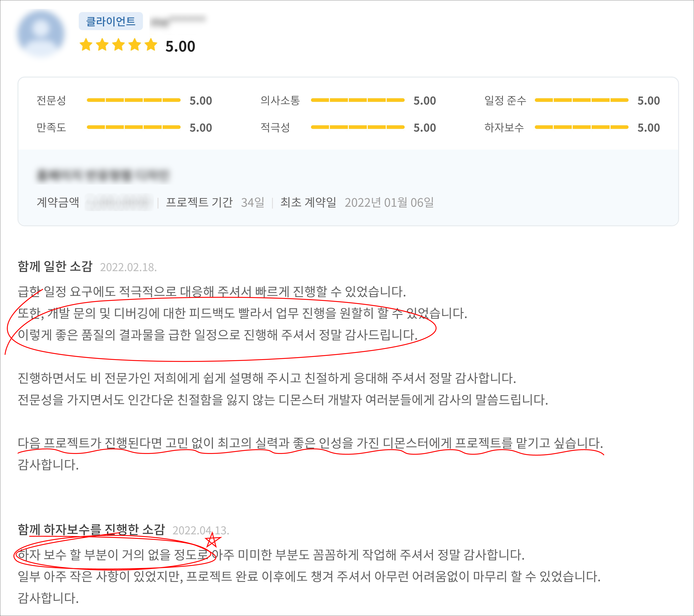Click the 2022.02.18. review date
Image resolution: width=694 pixels, height=616 pixels.
pos(128,268)
